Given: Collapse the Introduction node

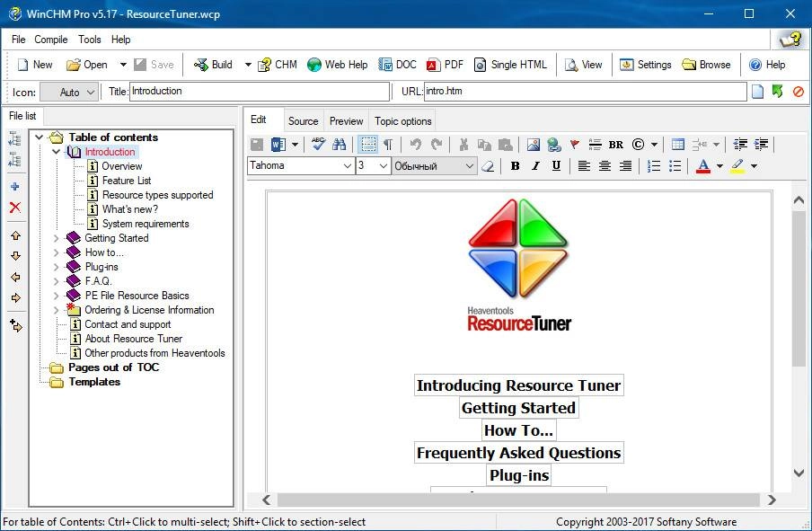Looking at the screenshot, I should [x=56, y=152].
